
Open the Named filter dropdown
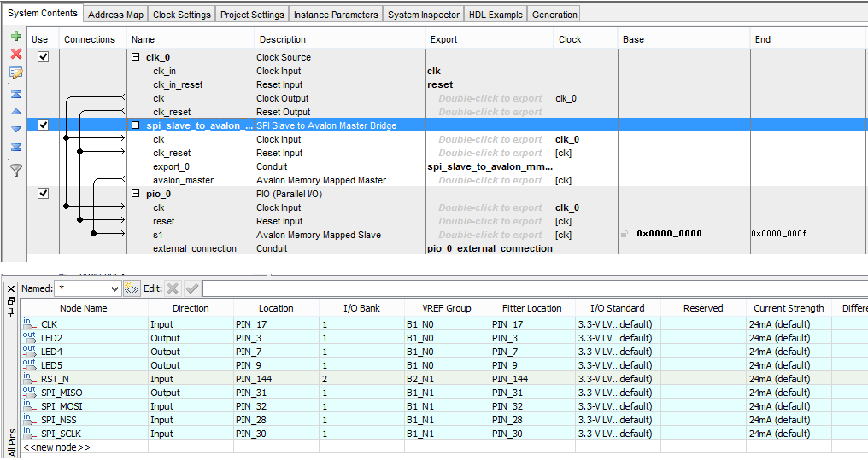click(114, 288)
